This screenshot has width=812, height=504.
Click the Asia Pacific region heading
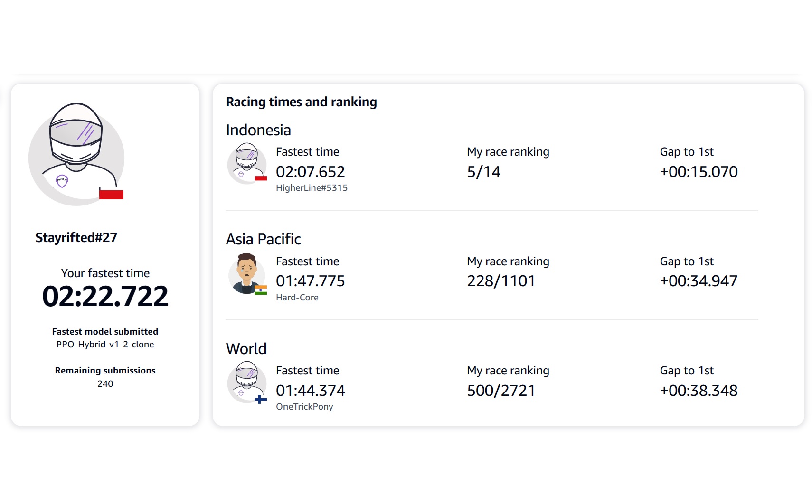[x=264, y=239]
